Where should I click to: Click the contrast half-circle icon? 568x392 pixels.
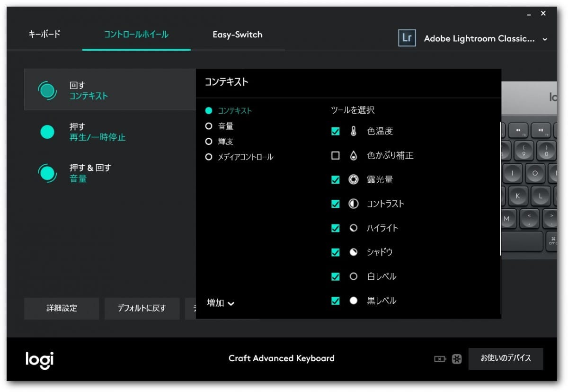click(x=353, y=204)
